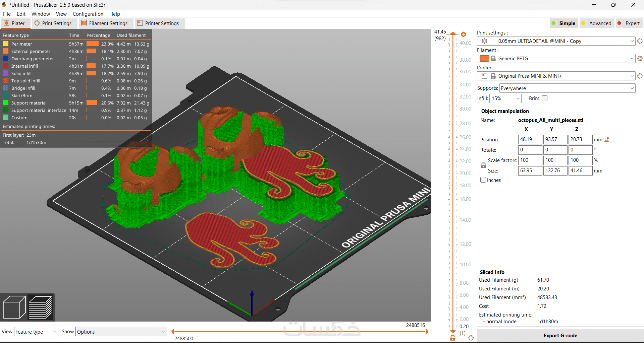
Task: Toggle Skirt/Brim feature visibility
Action: click(6, 95)
